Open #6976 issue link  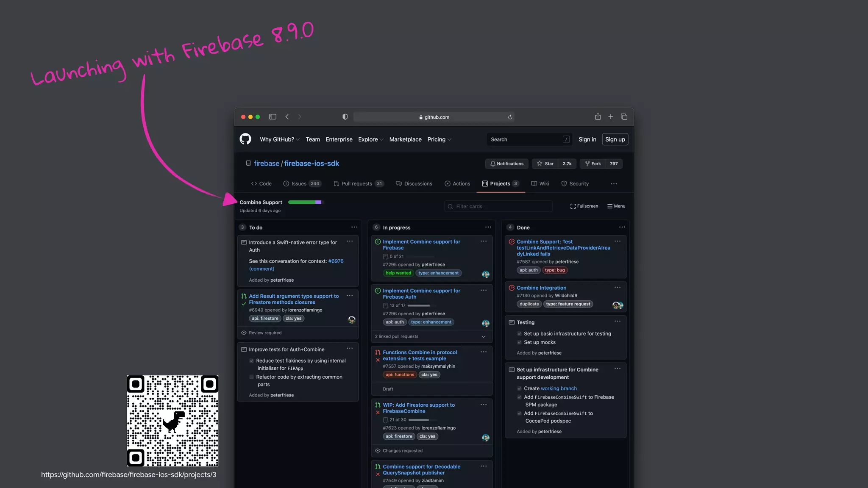(336, 261)
